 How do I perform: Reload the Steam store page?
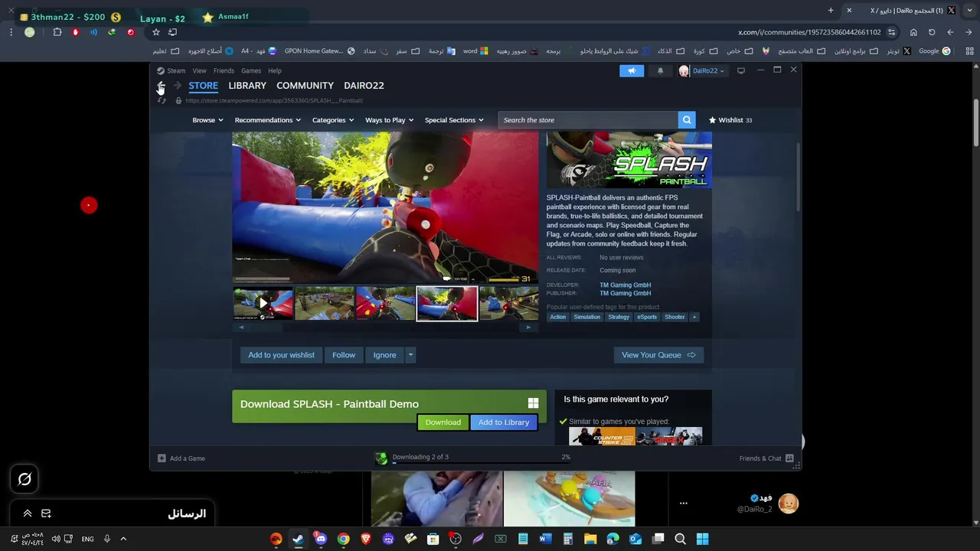point(162,100)
